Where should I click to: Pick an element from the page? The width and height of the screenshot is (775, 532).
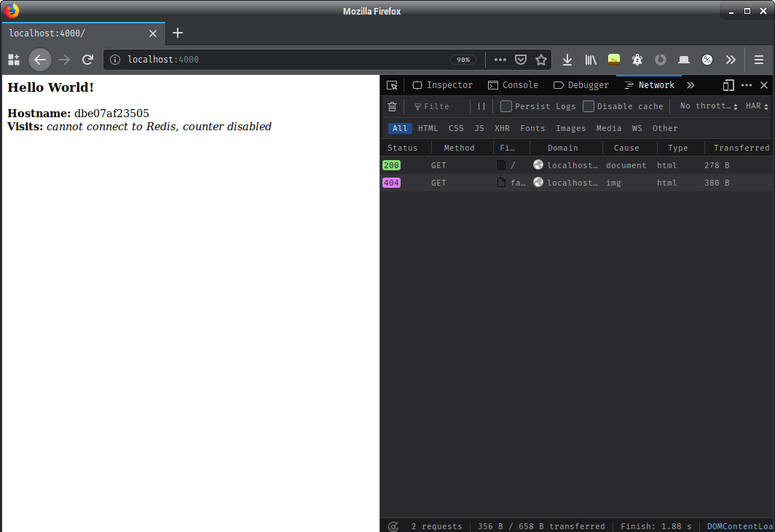tap(392, 85)
